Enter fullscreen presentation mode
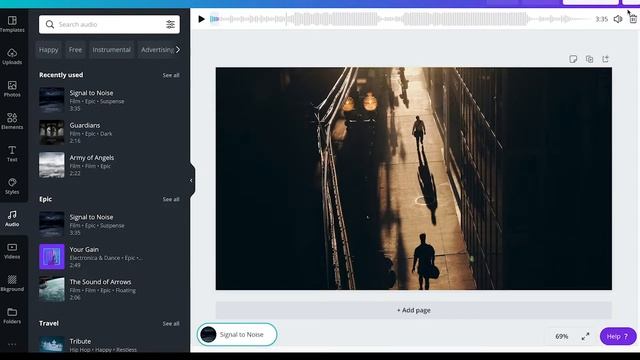 [x=585, y=336]
